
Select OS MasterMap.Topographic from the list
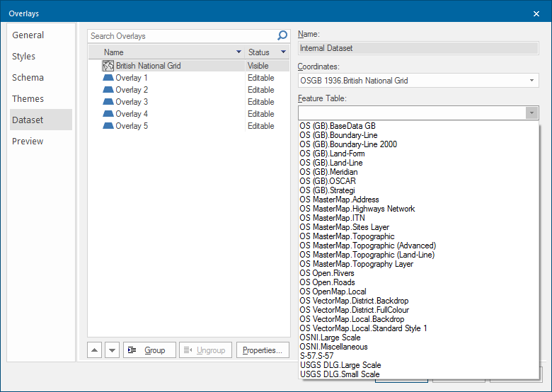[347, 236]
